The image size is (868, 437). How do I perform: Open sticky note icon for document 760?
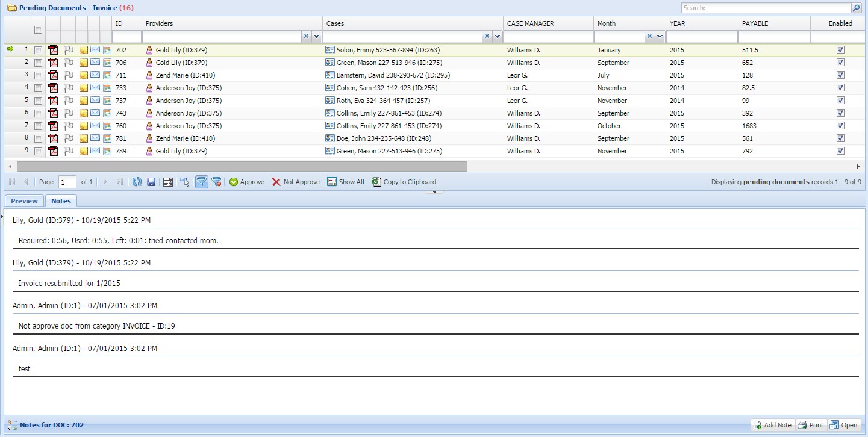pos(84,126)
